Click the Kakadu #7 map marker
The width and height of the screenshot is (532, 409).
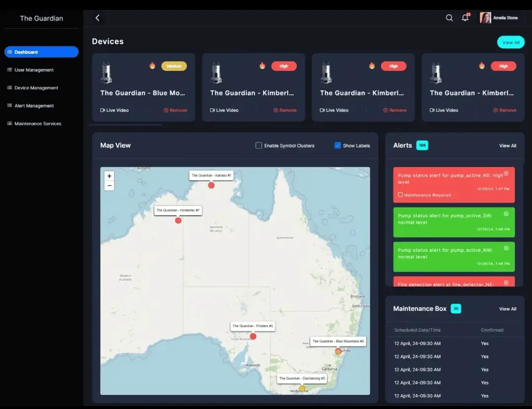pos(211,185)
